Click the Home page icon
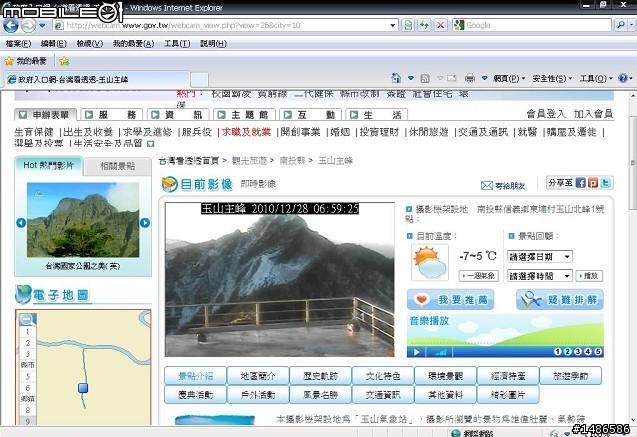This screenshot has height=437, width=637. pos(396,78)
